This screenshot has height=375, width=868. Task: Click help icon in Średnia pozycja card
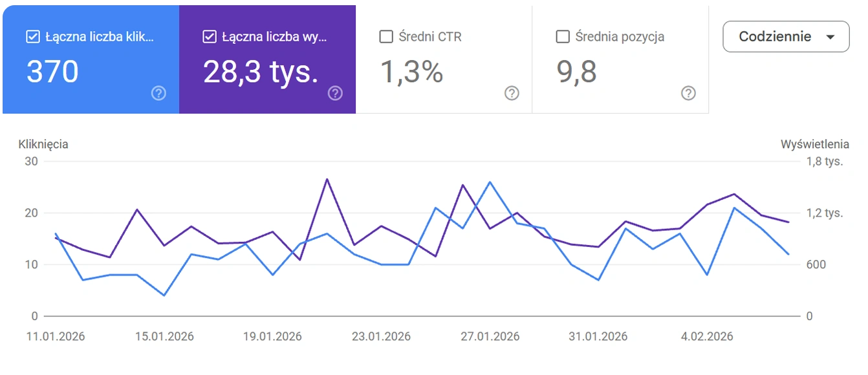pos(688,93)
